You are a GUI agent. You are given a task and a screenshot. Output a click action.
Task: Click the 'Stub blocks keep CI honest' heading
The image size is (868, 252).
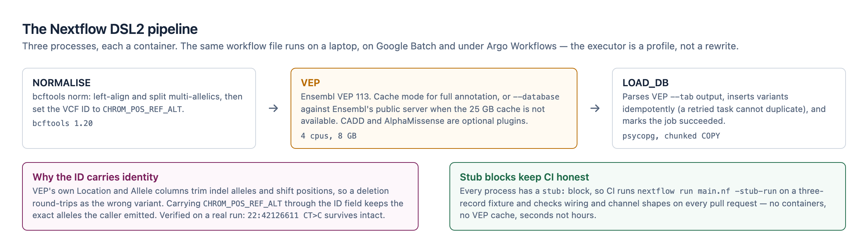pyautogui.click(x=524, y=177)
